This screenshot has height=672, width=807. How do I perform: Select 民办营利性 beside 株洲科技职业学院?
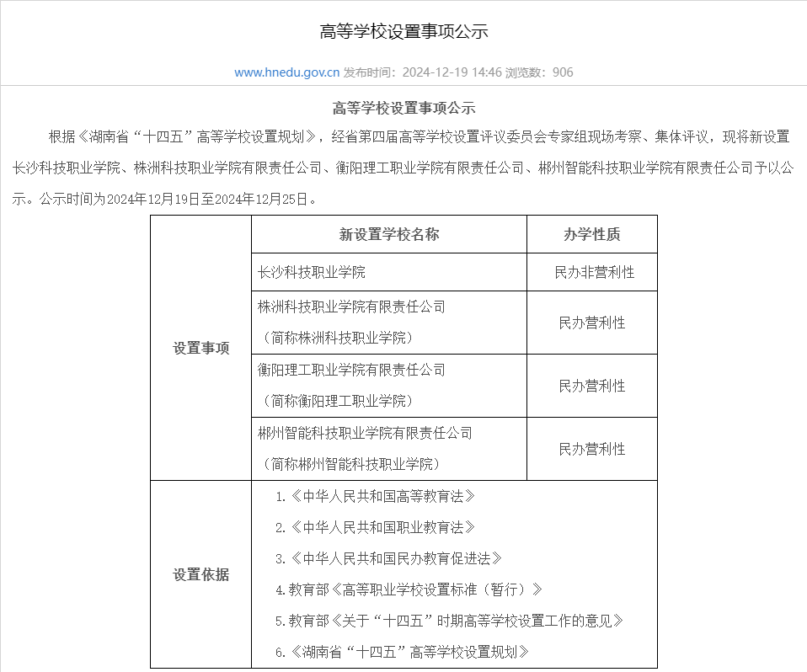click(591, 323)
